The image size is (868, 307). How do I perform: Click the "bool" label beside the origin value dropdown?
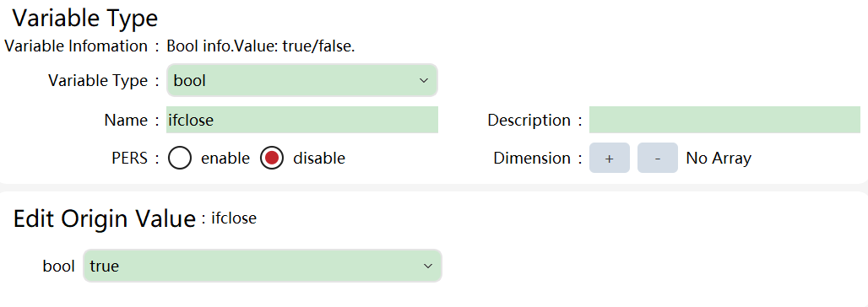tap(58, 266)
